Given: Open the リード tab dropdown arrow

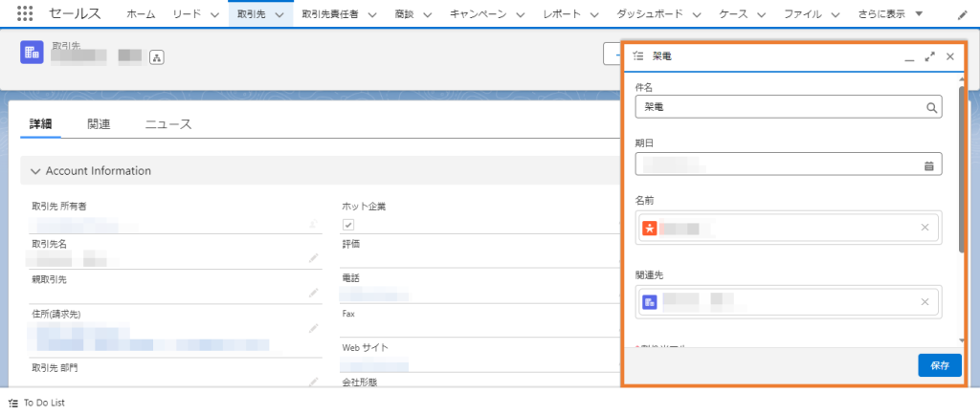Looking at the screenshot, I should click(x=214, y=14).
